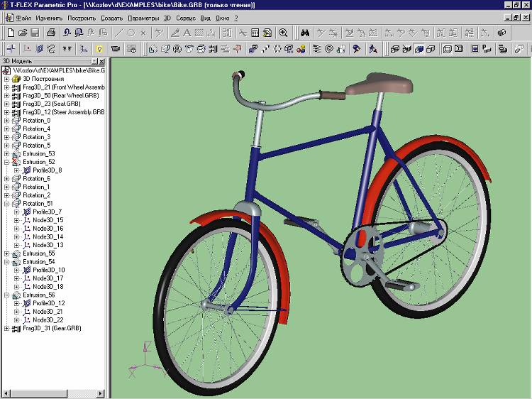The image size is (532, 399).
Task: Expand the Frag3D_50 Rear Wheel node
Action: pos(6,95)
